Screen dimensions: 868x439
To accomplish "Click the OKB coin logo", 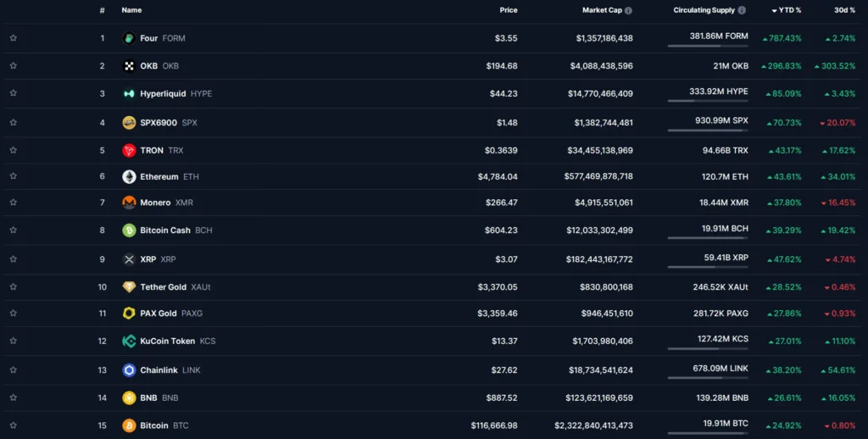I will (x=129, y=66).
